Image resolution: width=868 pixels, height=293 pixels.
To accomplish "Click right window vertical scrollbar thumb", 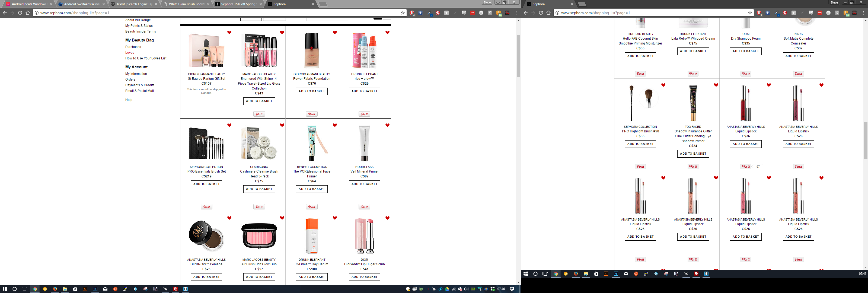I will 866,141.
